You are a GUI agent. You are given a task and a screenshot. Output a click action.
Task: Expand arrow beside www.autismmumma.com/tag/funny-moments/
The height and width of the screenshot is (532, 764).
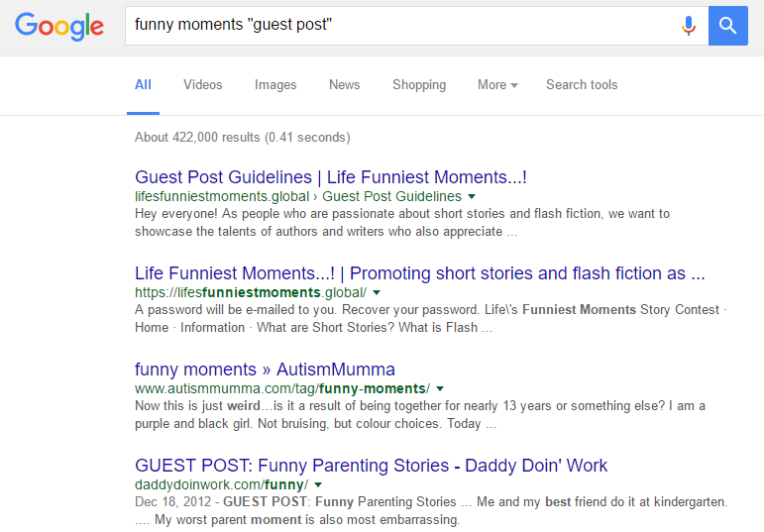440,388
